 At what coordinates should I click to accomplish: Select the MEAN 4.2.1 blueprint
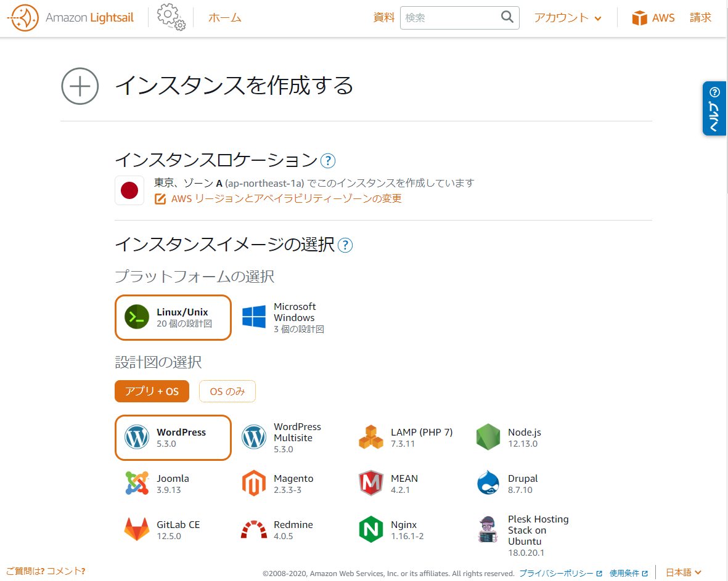coord(407,484)
